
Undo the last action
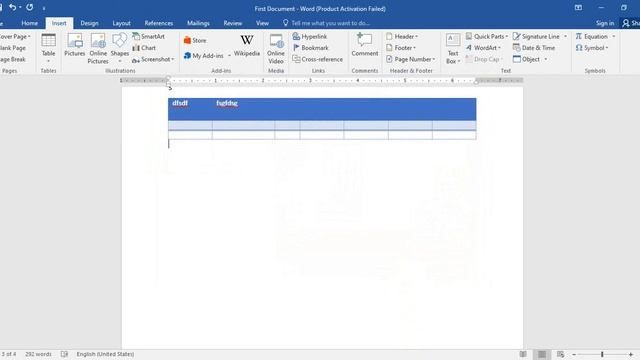point(13,7)
